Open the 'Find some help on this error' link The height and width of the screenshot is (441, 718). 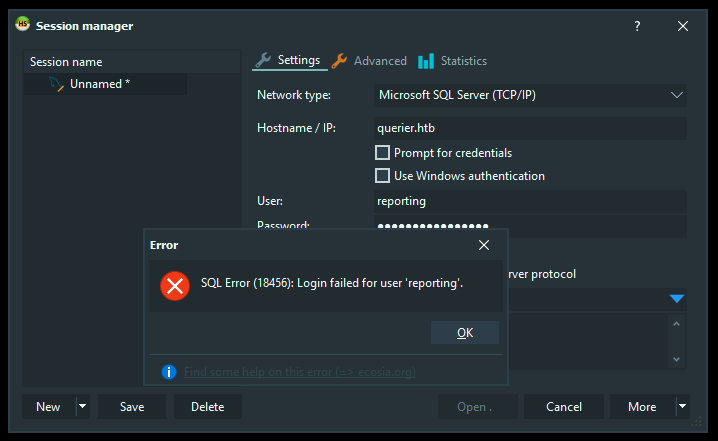coord(300,372)
